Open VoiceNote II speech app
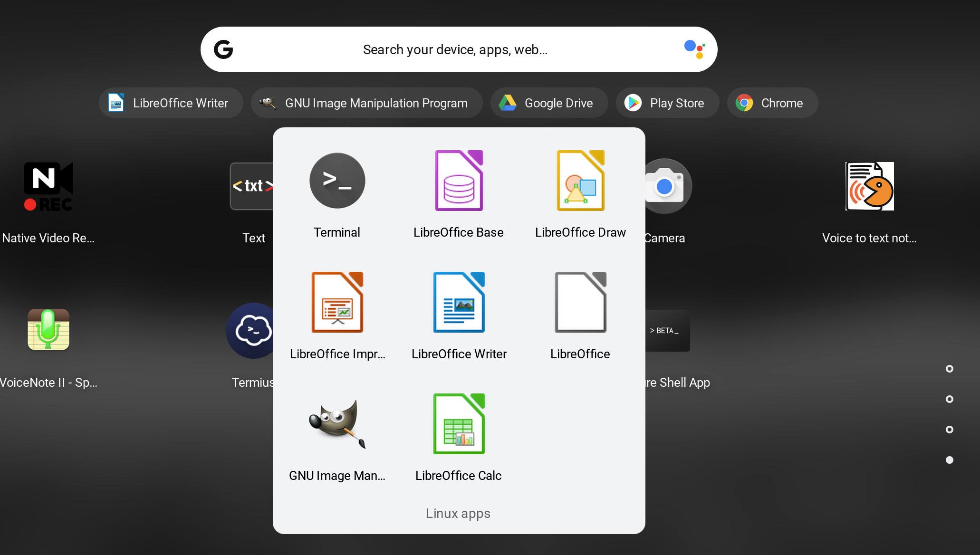Screen dimensions: 980x555 (x=48, y=330)
